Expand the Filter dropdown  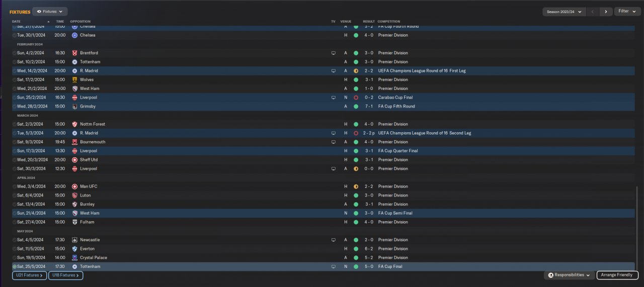[x=627, y=11]
